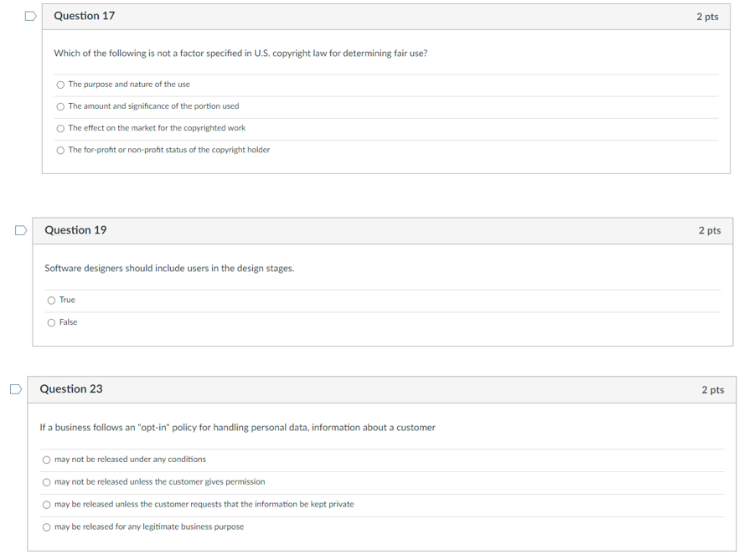This screenshot has height=560, width=749.
Task: Choose 'The effect on the market' option
Action: point(60,128)
